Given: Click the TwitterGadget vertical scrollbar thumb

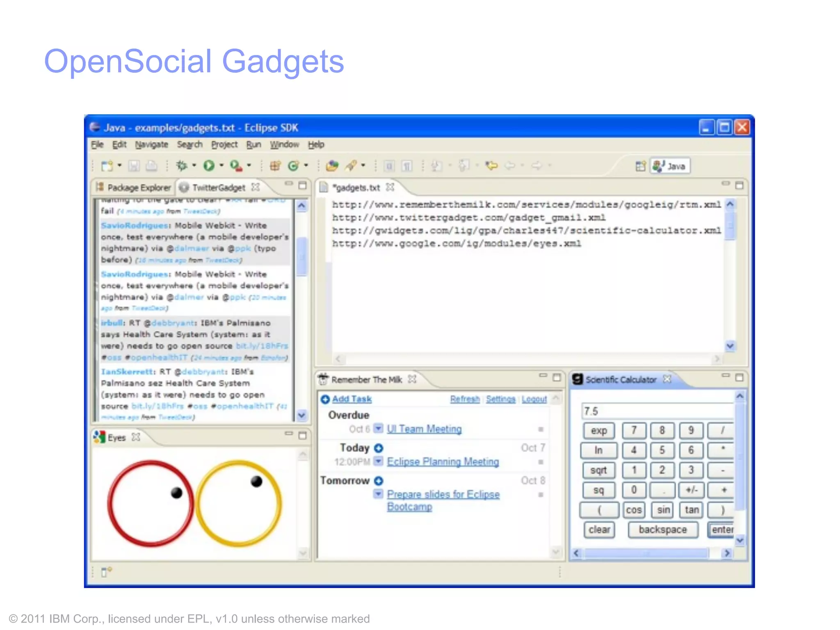Looking at the screenshot, I should tap(302, 256).
